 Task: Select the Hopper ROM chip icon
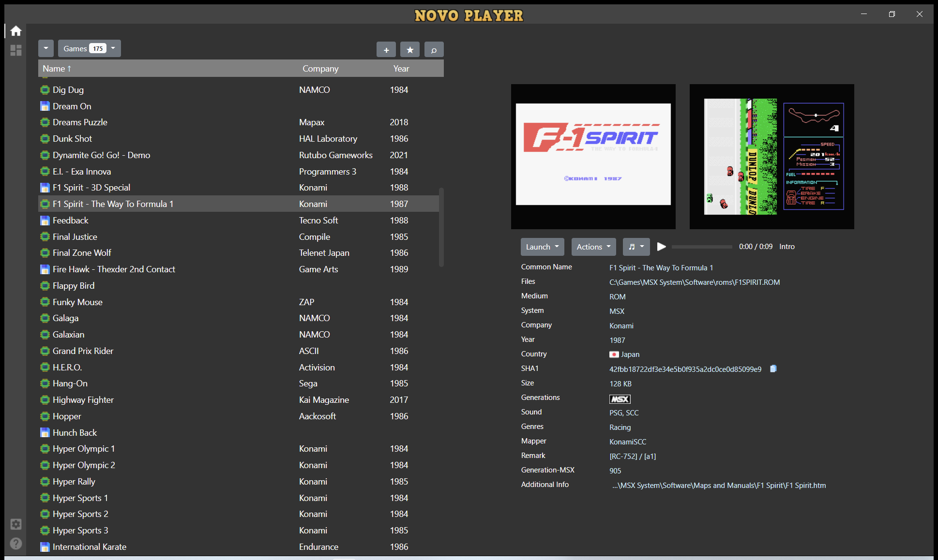tap(45, 416)
